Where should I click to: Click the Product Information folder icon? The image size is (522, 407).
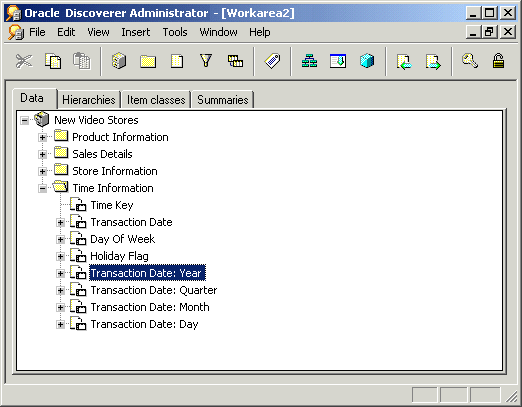(x=61, y=136)
